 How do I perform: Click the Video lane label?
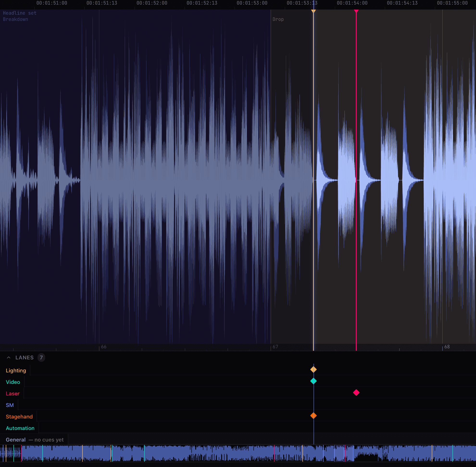pos(13,382)
